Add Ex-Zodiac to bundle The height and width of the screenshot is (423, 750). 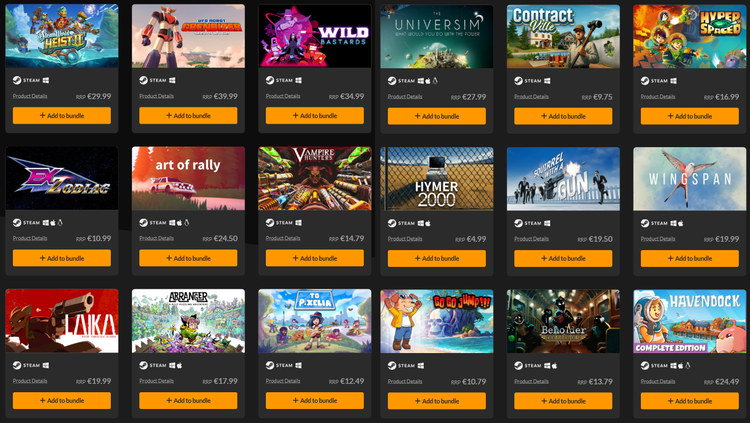(x=62, y=258)
